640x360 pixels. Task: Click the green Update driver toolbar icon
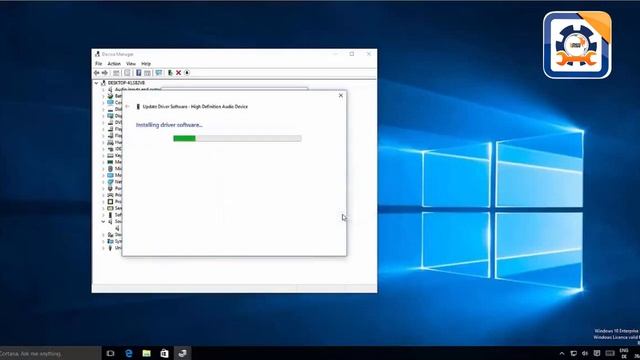[x=170, y=73]
